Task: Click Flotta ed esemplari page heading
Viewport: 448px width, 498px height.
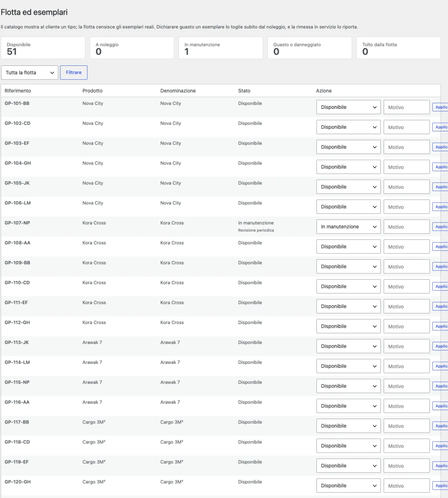Action: point(34,12)
